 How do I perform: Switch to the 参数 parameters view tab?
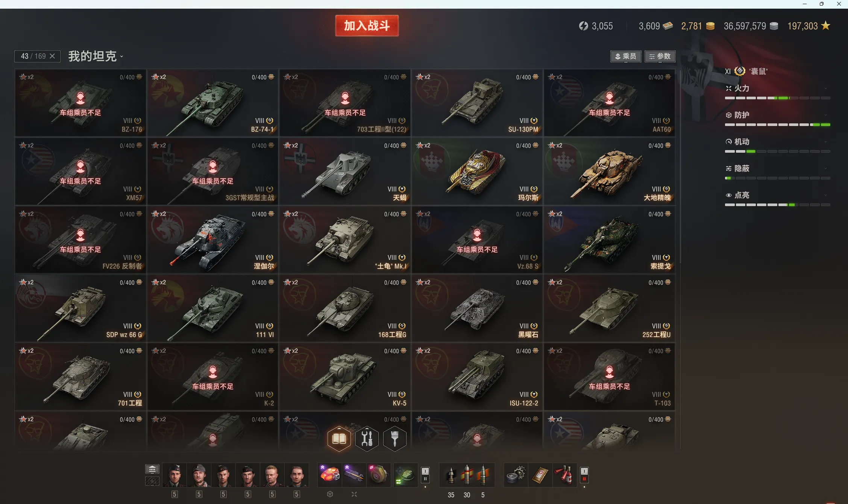point(660,56)
